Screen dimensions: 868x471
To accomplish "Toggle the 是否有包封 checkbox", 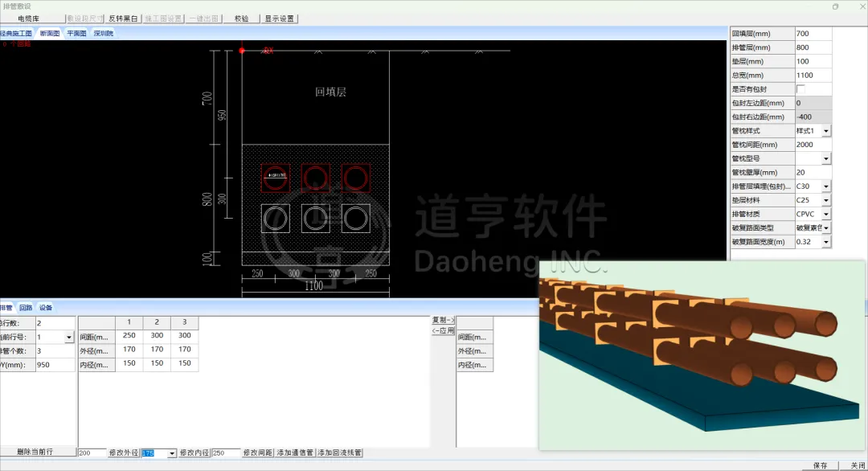I will coord(800,89).
